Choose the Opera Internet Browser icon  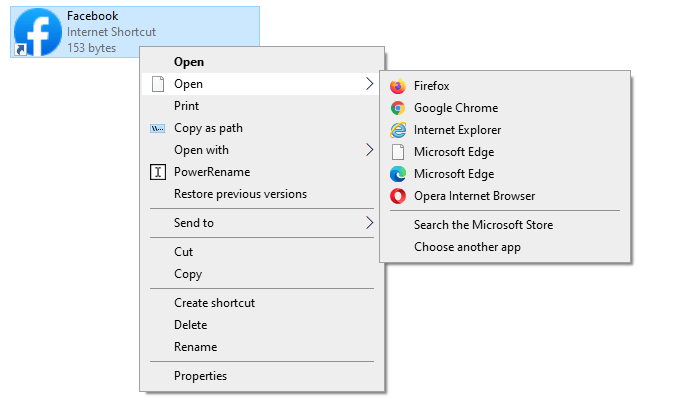[x=397, y=196]
